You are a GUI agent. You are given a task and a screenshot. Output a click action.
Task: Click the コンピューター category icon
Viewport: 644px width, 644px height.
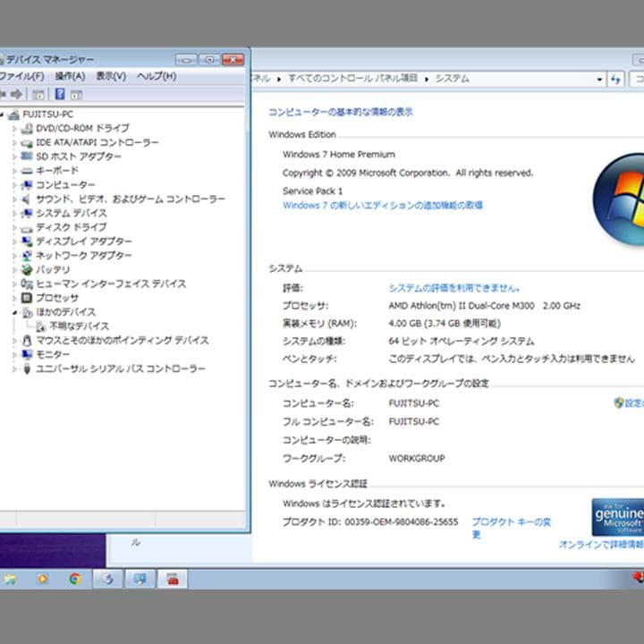click(x=27, y=185)
